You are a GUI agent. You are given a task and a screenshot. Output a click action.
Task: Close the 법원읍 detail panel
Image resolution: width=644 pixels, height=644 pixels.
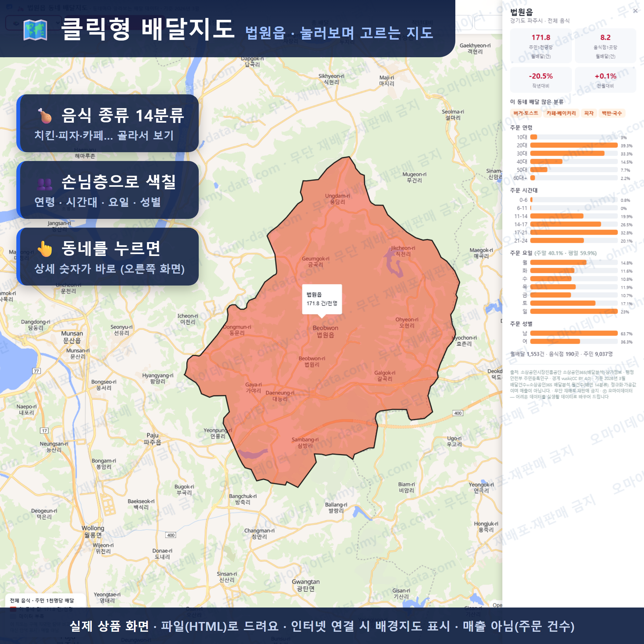[x=635, y=11]
